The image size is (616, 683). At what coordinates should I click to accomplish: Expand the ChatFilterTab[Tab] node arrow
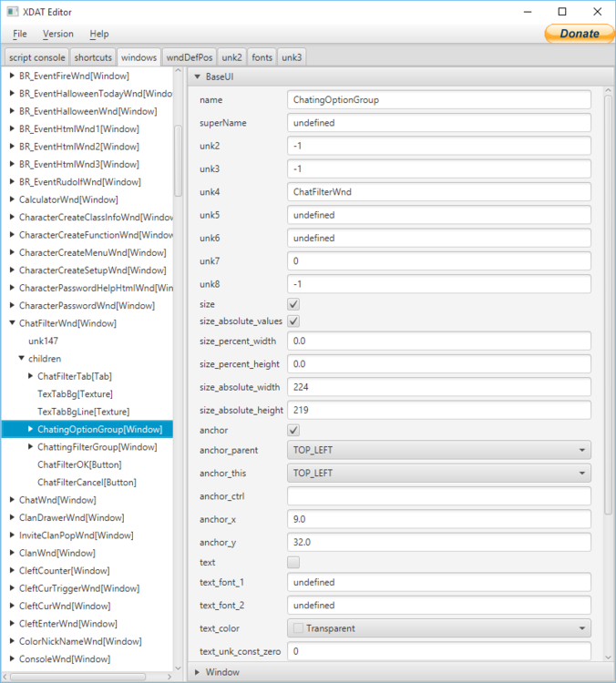click(x=30, y=376)
